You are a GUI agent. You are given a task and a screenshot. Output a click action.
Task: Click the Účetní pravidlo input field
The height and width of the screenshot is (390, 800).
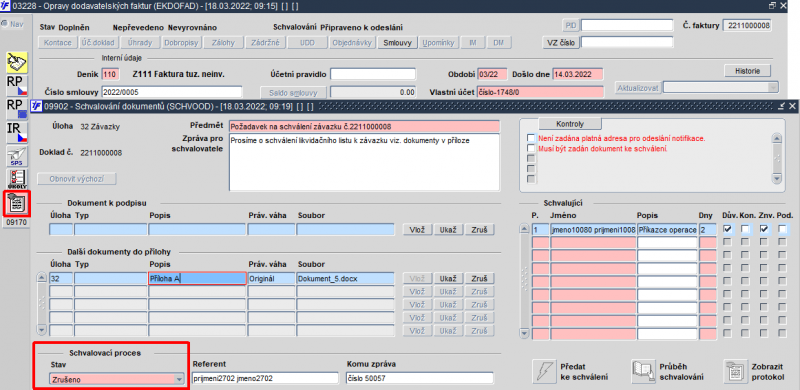coord(372,74)
